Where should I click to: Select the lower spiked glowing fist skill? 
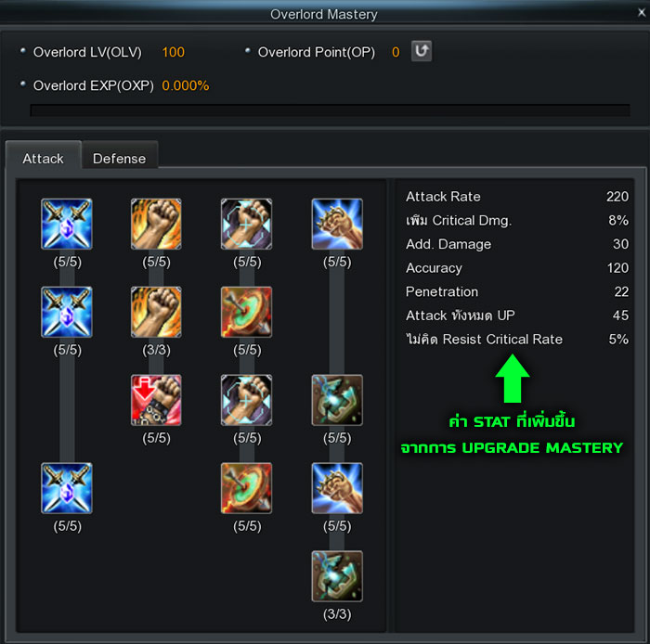(x=337, y=488)
